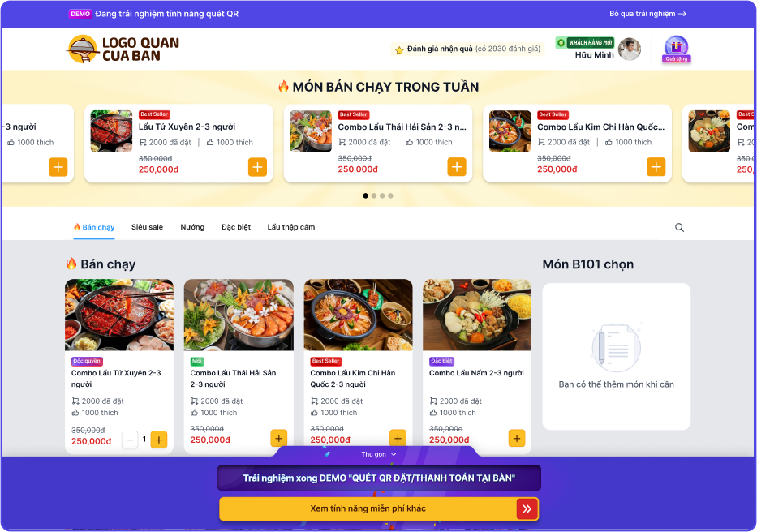Increase Combo Lẩu Tứ Xuyên quantity
This screenshot has height=532, width=757.
coord(159,440)
